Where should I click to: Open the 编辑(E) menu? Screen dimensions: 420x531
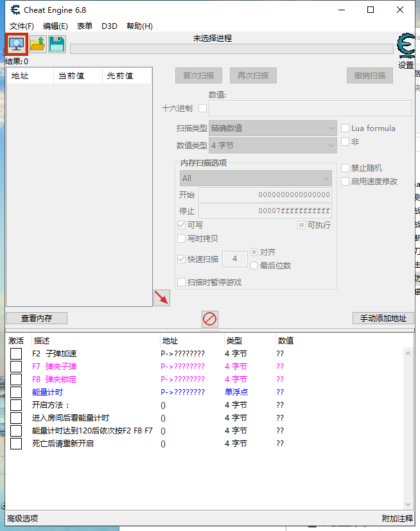coord(55,26)
